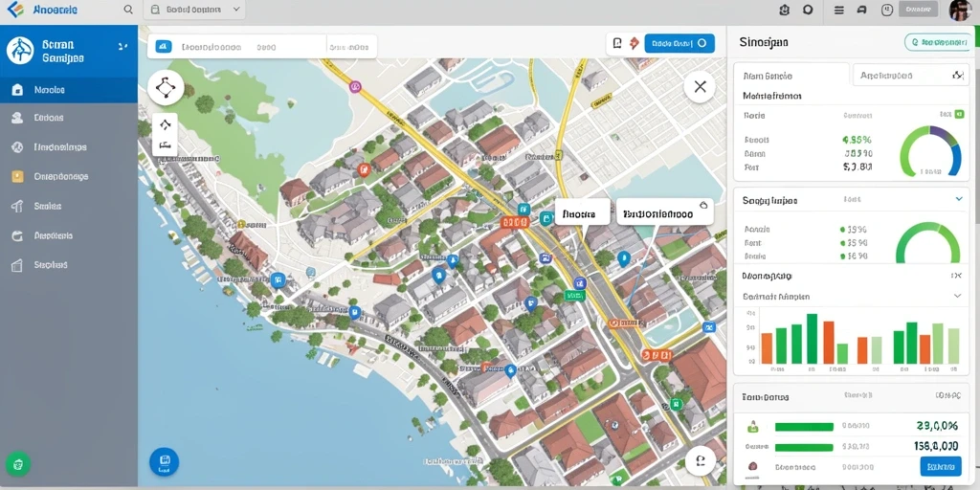Click the yellow square icon in left sidebar
The width and height of the screenshot is (980, 490).
point(17,177)
